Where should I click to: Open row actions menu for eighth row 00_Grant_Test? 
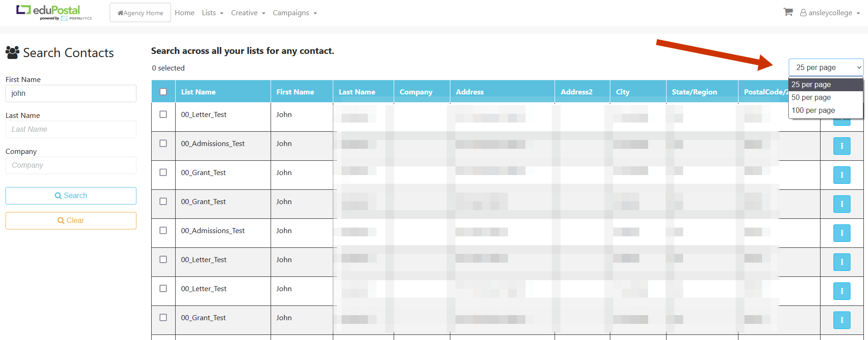point(842,320)
